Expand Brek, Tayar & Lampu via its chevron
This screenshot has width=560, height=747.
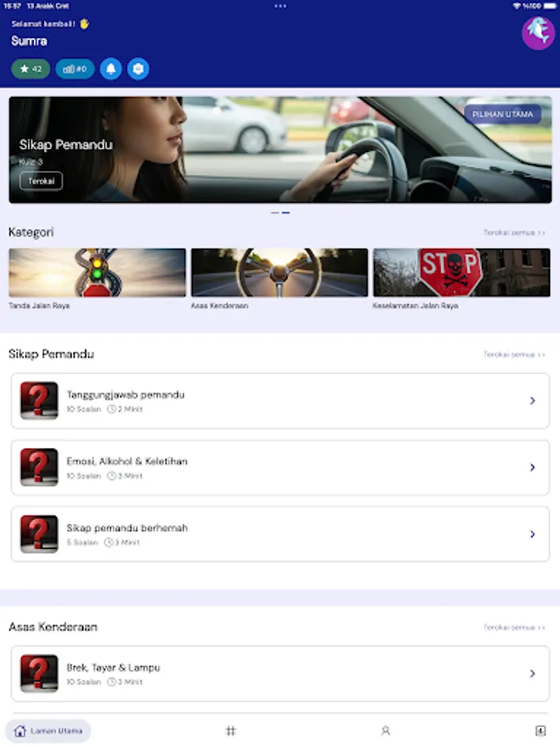[533, 674]
